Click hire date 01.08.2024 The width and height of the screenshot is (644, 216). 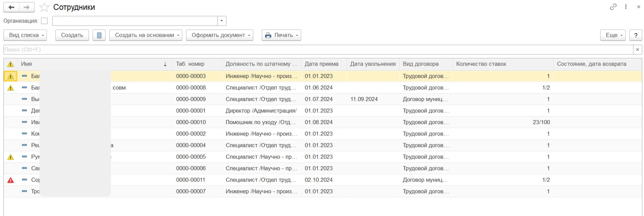319,122
